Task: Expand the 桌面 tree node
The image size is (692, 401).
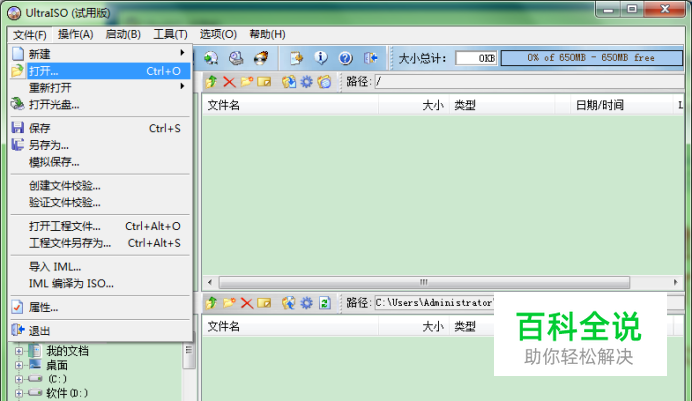Action: pyautogui.click(x=19, y=365)
